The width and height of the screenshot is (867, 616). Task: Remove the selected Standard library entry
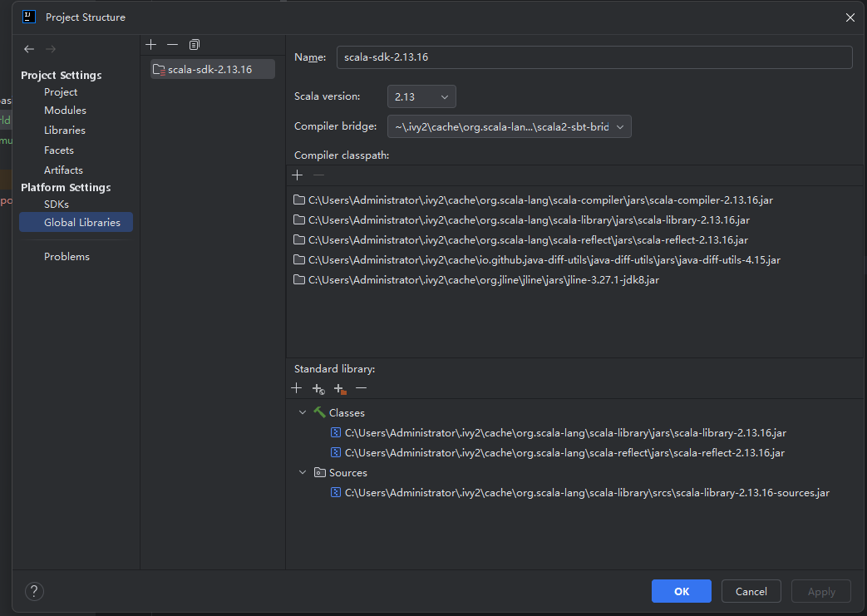click(x=361, y=388)
